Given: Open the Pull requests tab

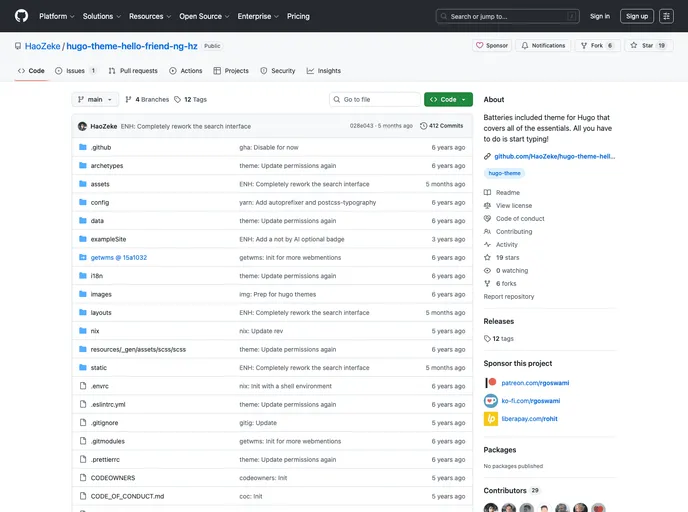Looking at the screenshot, I should pos(133,71).
